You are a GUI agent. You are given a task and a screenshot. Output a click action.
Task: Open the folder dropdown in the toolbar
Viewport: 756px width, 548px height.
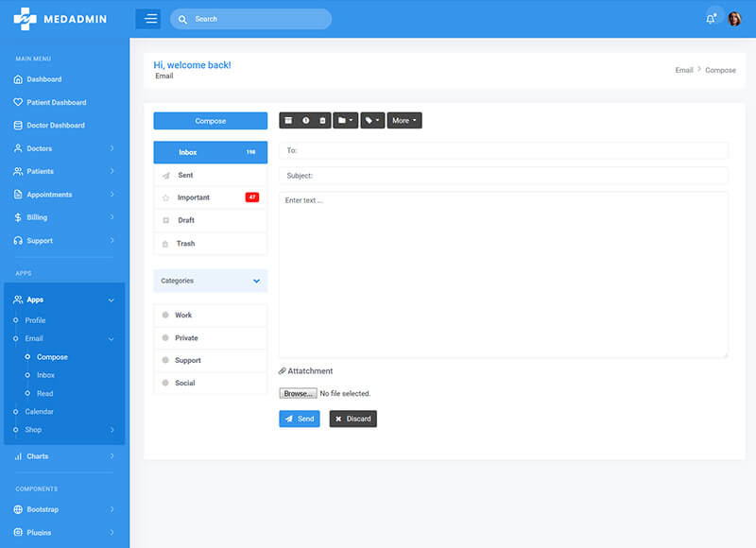345,121
